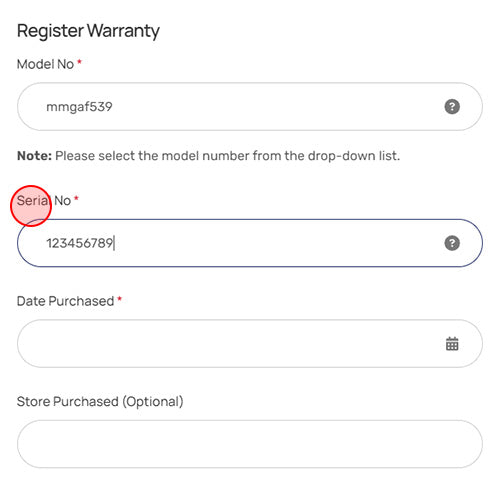Open the Serial No help question-mark icon

tap(452, 243)
